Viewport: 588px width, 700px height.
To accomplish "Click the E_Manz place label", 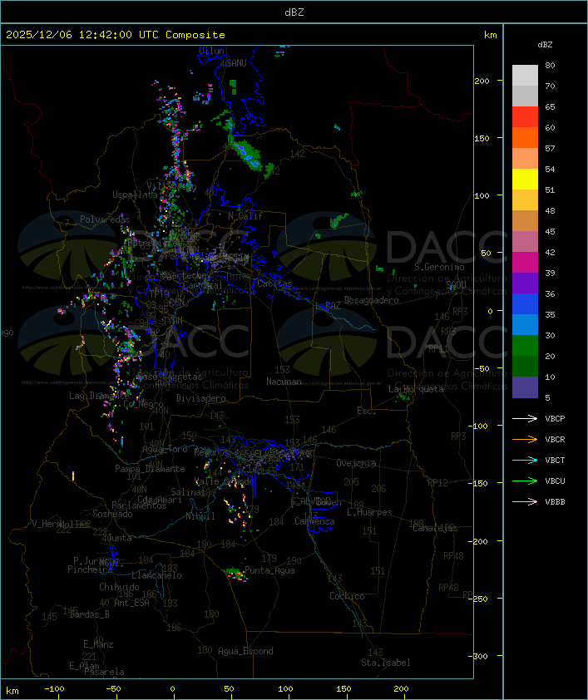I will click(98, 644).
